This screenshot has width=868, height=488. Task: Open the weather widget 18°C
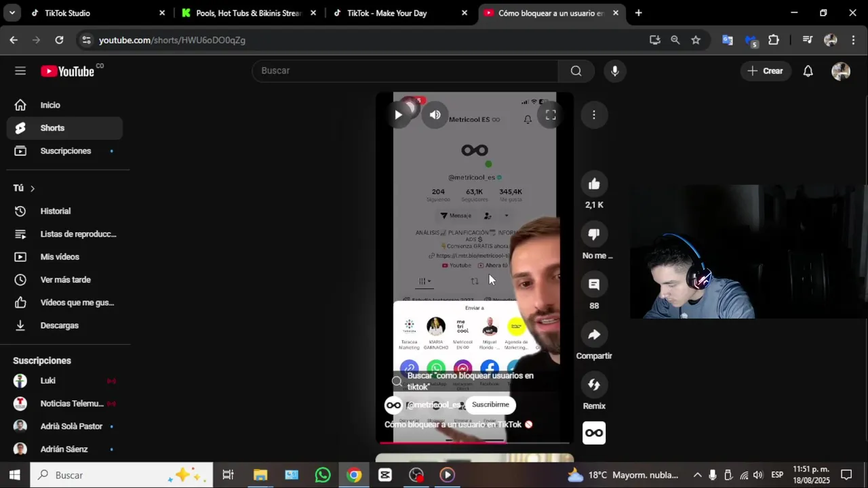[623, 475]
